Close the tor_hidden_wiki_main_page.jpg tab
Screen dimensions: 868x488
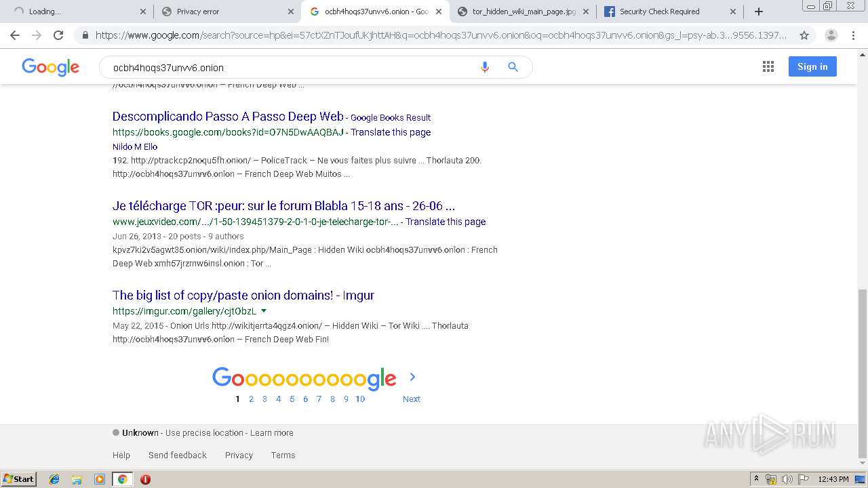[x=586, y=12]
